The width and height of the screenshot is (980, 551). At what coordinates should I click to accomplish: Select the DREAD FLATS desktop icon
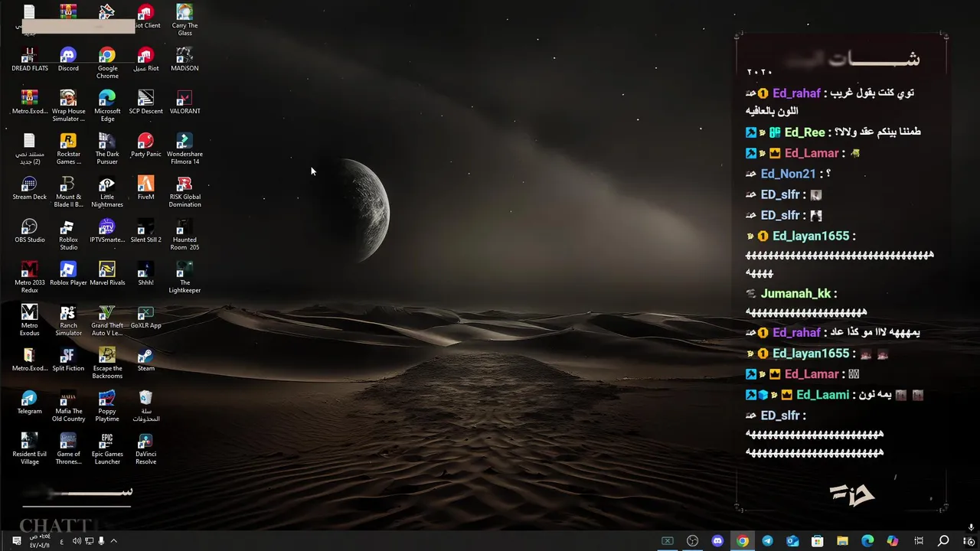coord(30,60)
